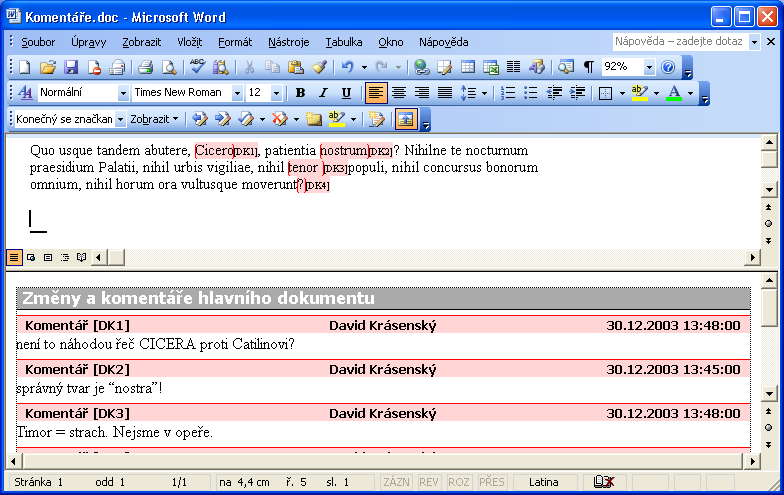Apply green font color button
The image size is (784, 495).
coord(674,92)
